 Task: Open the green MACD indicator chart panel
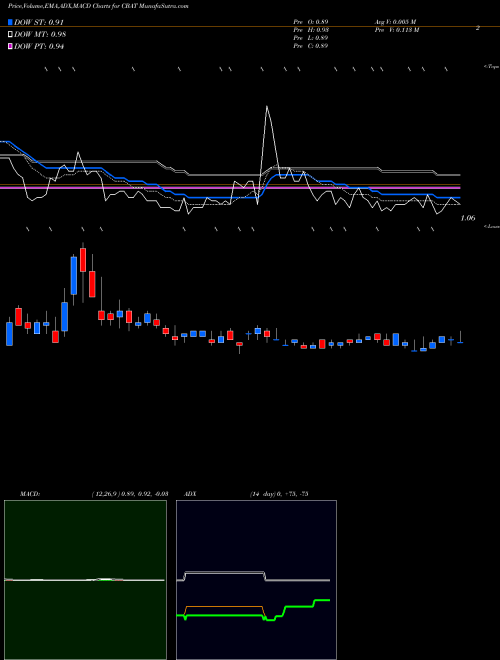click(85, 580)
